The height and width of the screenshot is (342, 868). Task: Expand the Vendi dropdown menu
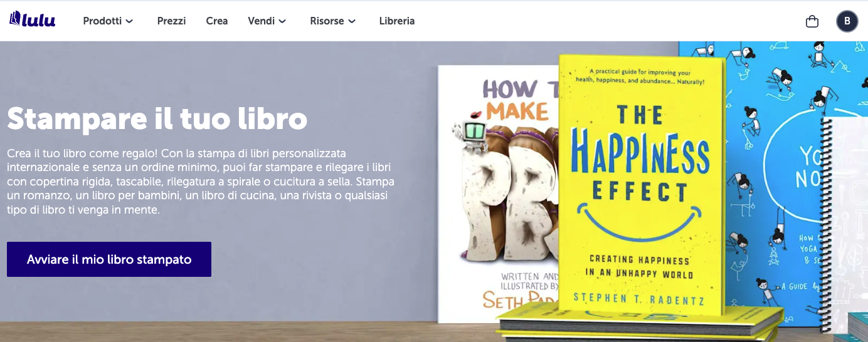267,21
